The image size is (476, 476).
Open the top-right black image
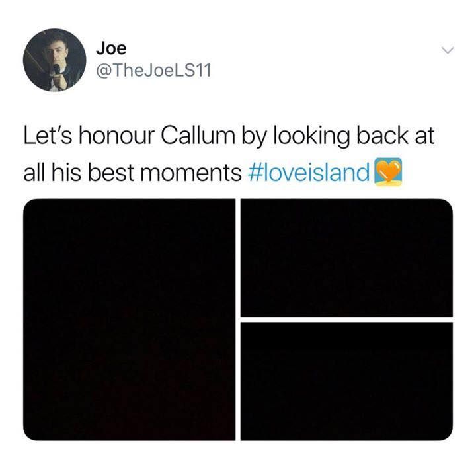(x=346, y=258)
